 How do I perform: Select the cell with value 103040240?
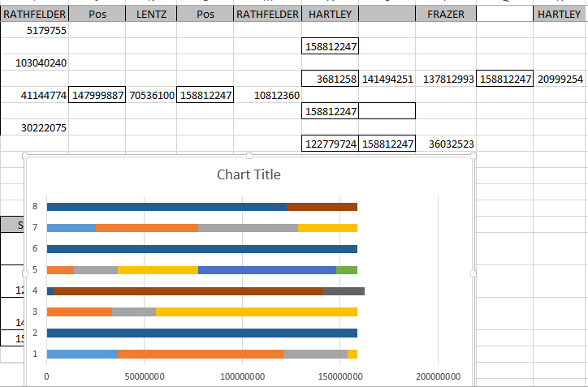pos(35,62)
